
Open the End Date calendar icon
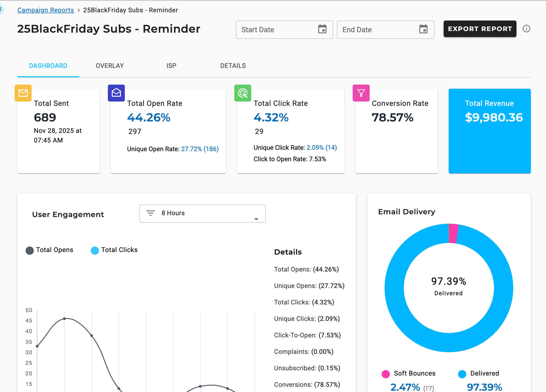pos(423,29)
